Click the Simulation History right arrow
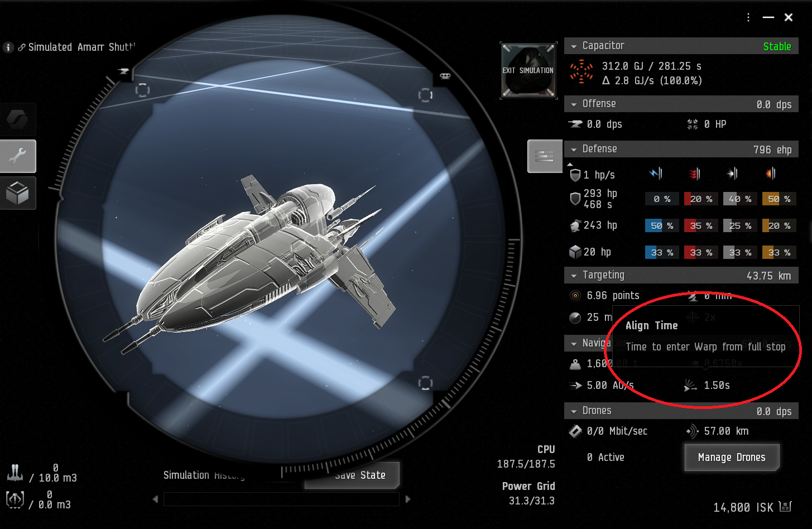Image resolution: width=812 pixels, height=529 pixels. tap(408, 499)
